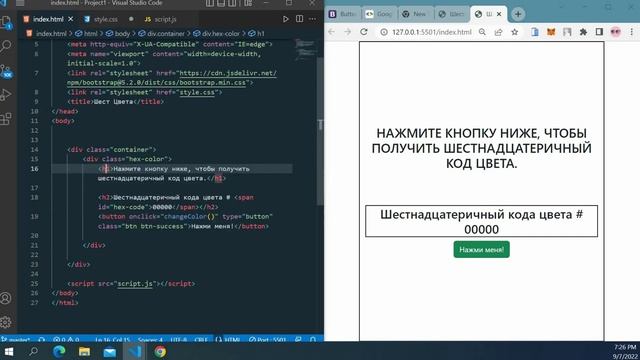The image size is (640, 360).
Task: Open the Extensions view in VS Code
Action: 6,119
